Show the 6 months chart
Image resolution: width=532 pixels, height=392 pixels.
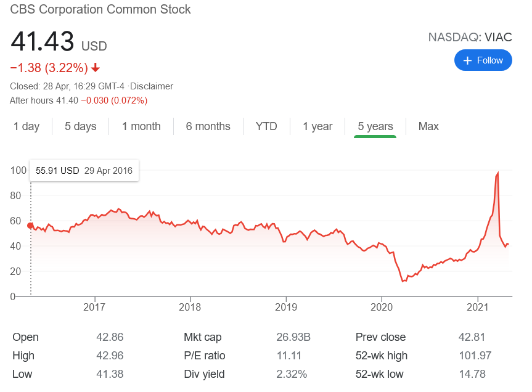click(208, 126)
